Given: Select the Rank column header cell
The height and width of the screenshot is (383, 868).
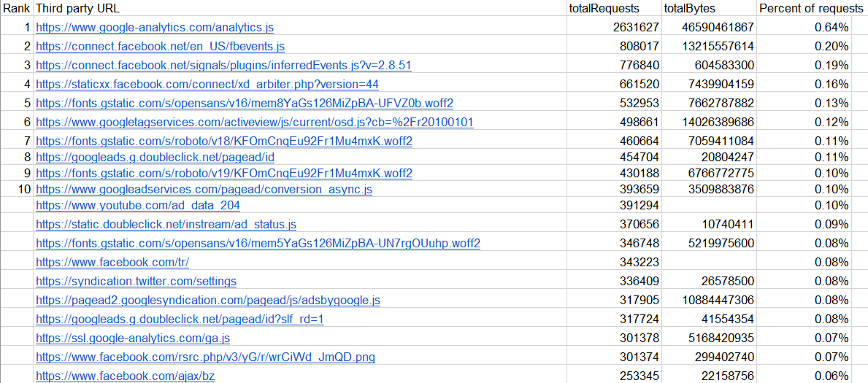Looking at the screenshot, I should coord(16,8).
